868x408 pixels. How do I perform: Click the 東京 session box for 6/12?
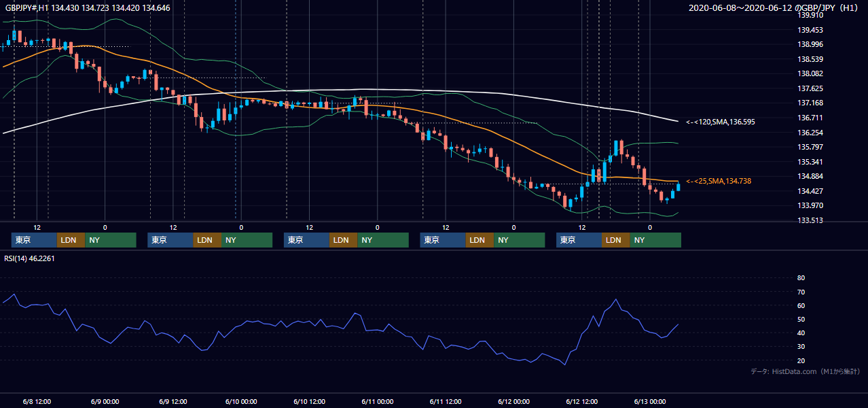pyautogui.click(x=579, y=240)
